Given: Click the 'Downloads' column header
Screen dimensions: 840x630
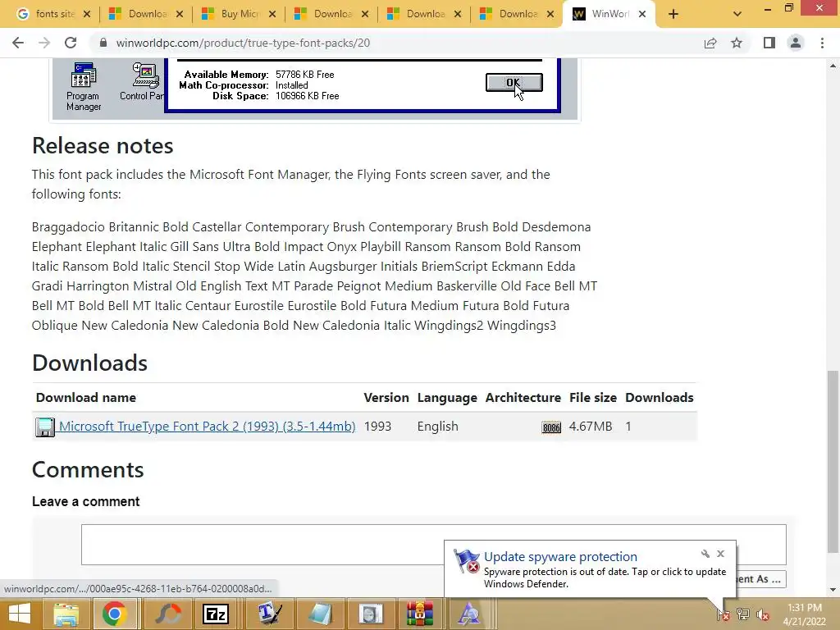Looking at the screenshot, I should [660, 398].
